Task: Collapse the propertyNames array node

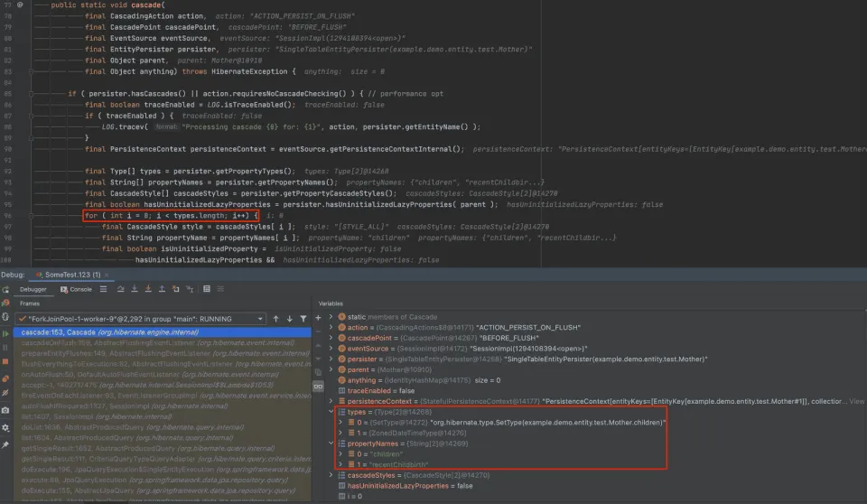Action: tap(331, 443)
